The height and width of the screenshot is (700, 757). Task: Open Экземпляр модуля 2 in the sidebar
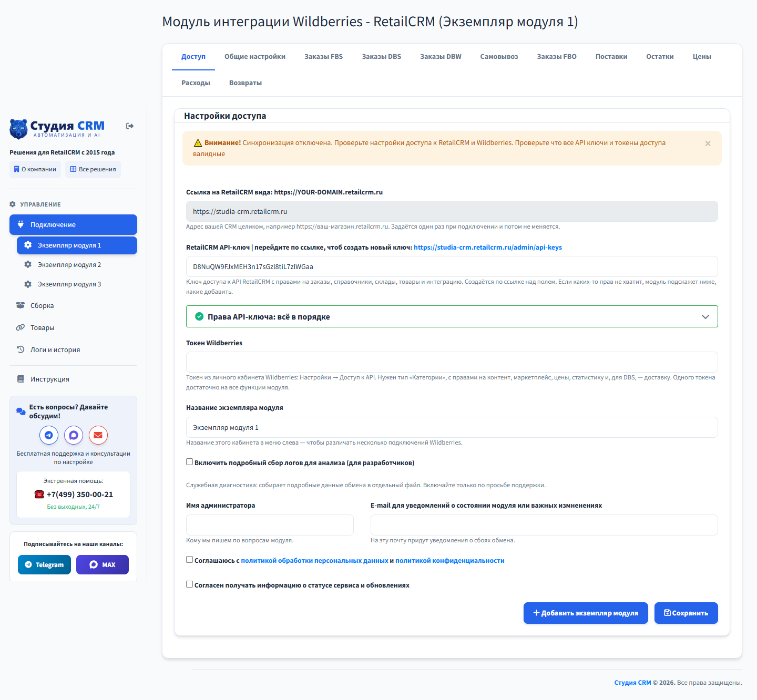click(x=77, y=265)
